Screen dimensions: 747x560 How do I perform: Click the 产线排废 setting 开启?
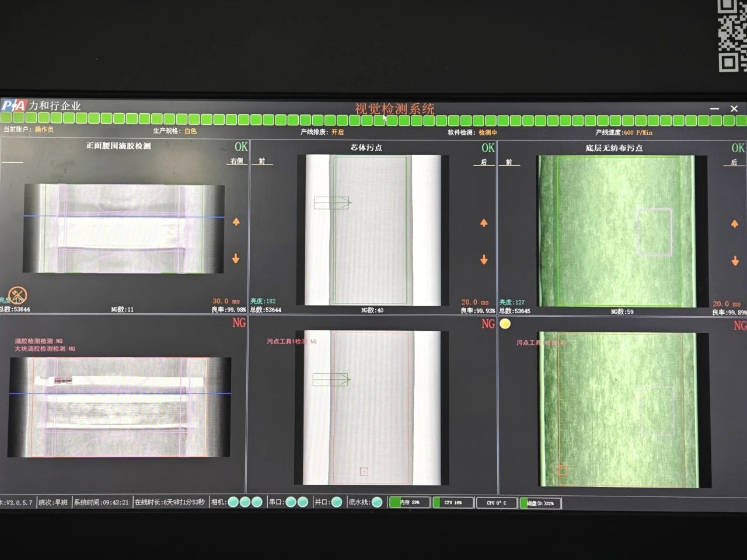coord(337,132)
